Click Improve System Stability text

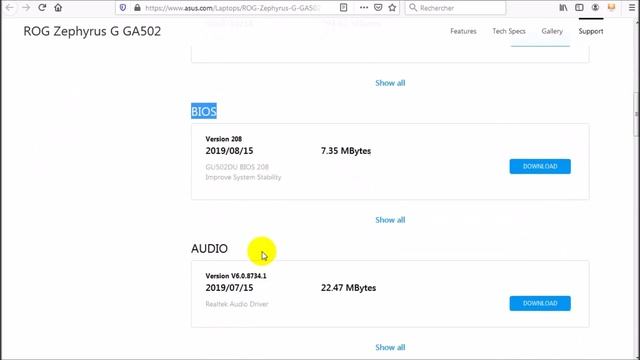pos(243,177)
